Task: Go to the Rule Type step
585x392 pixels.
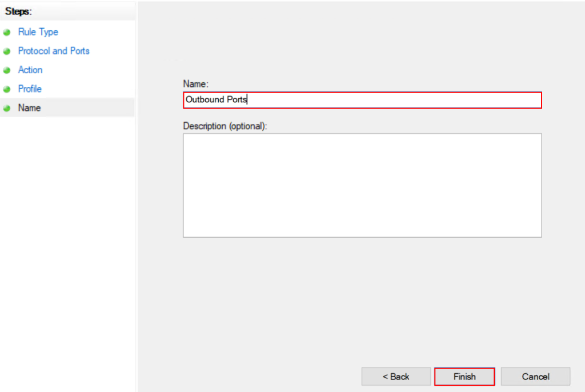Action: [38, 32]
